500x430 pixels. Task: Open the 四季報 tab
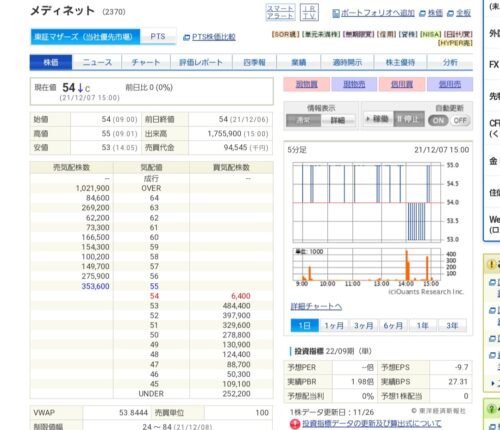[x=254, y=62]
